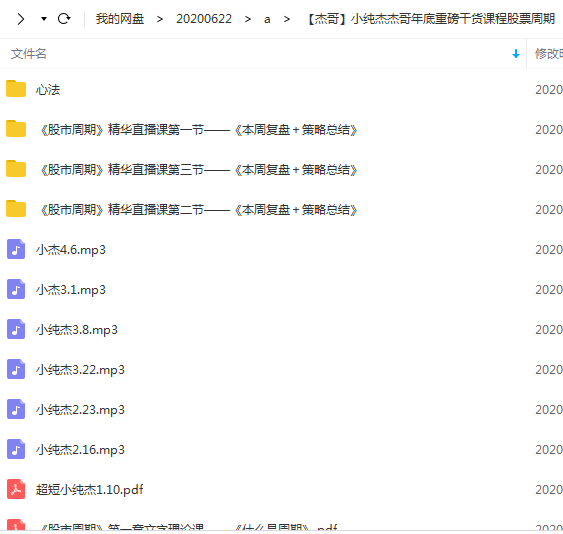Open the 小杰3.1.mp3 file

click(71, 289)
